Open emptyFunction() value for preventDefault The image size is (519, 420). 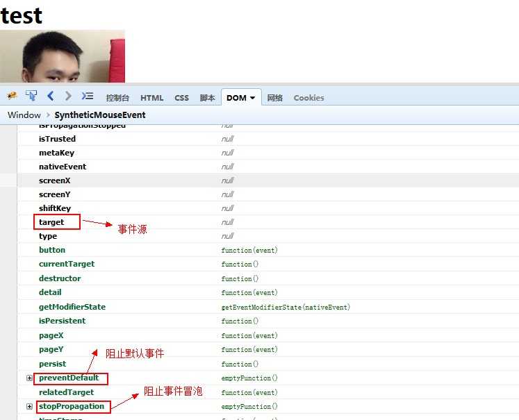click(249, 378)
